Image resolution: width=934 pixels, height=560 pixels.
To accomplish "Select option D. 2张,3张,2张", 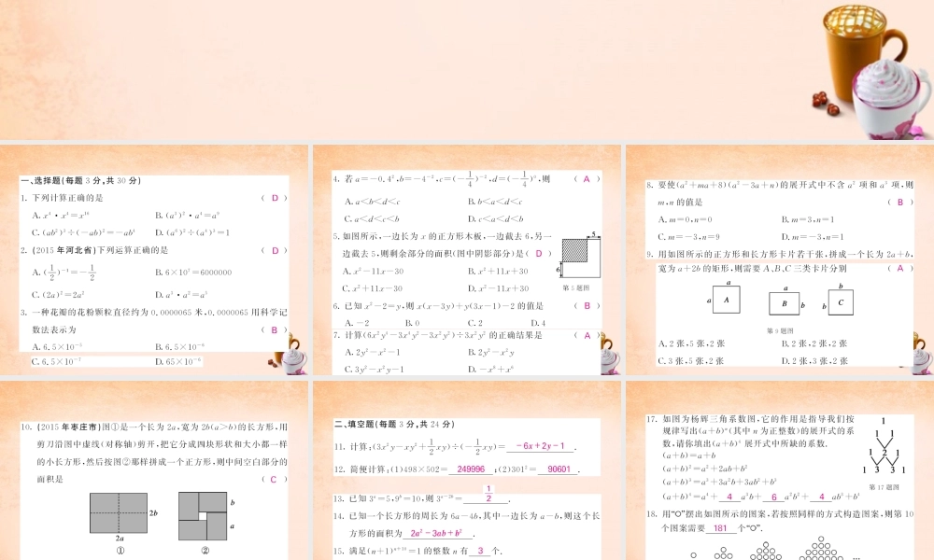I will 814,361.
